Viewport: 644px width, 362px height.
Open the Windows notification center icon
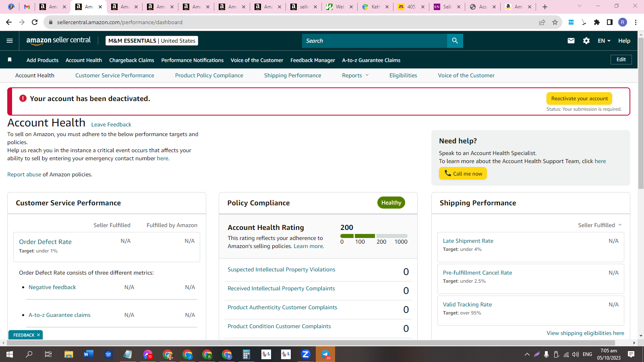pos(631,354)
